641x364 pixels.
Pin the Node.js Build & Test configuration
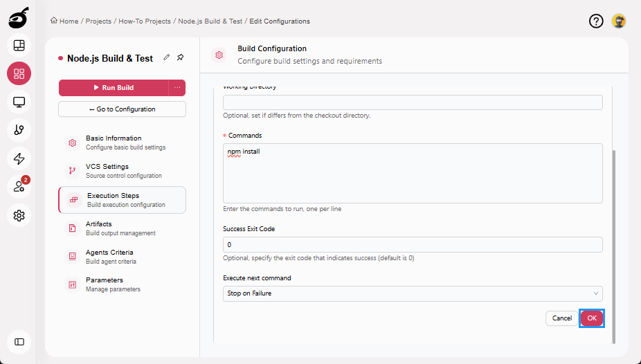180,57
